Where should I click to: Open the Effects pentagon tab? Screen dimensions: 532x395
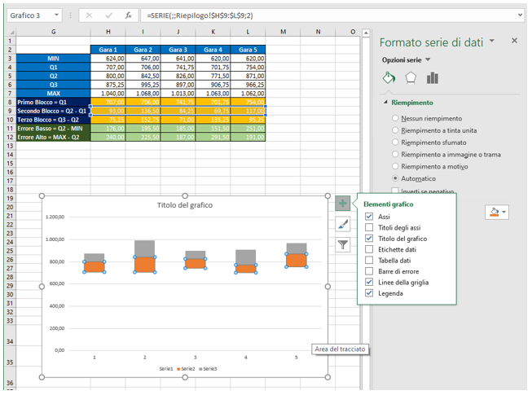(x=411, y=78)
